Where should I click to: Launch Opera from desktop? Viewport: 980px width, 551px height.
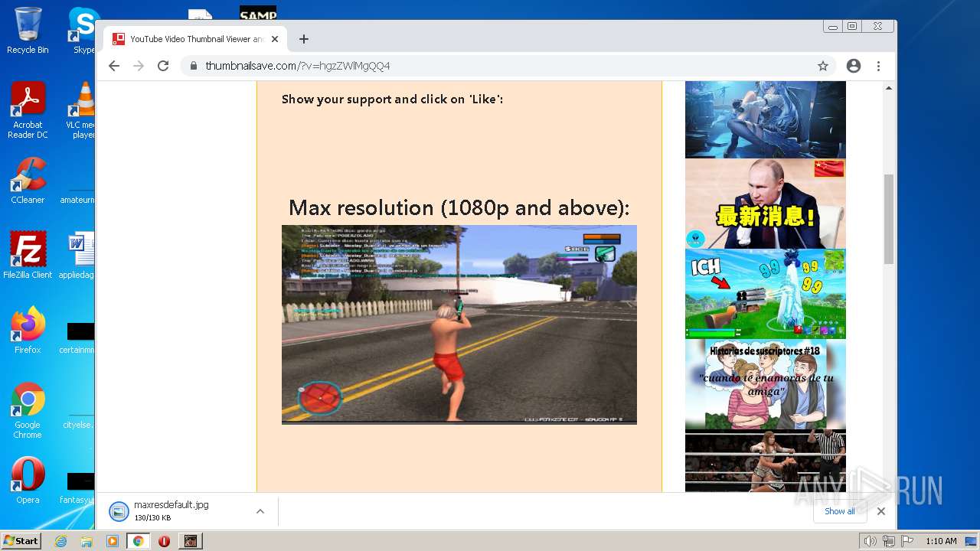[x=28, y=481]
